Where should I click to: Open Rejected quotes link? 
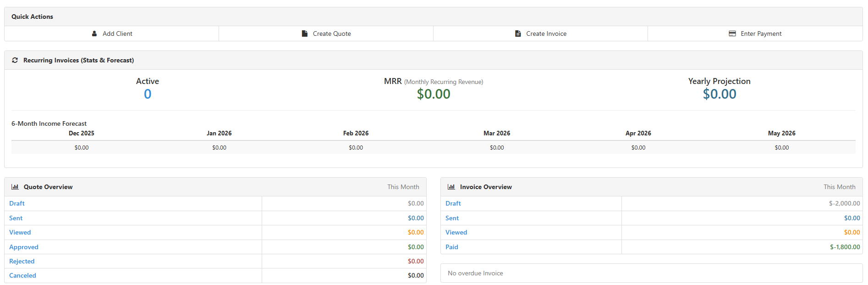22,261
